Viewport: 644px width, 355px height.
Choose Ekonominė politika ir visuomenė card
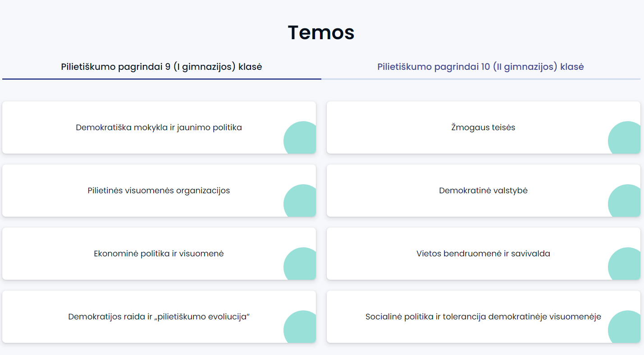tap(159, 254)
